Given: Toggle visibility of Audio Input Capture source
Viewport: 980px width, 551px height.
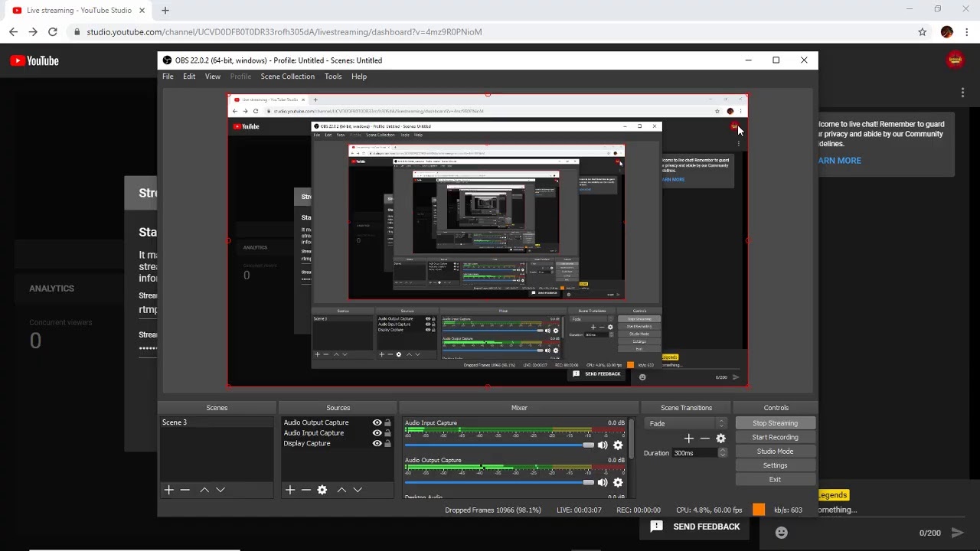Looking at the screenshot, I should coord(377,433).
